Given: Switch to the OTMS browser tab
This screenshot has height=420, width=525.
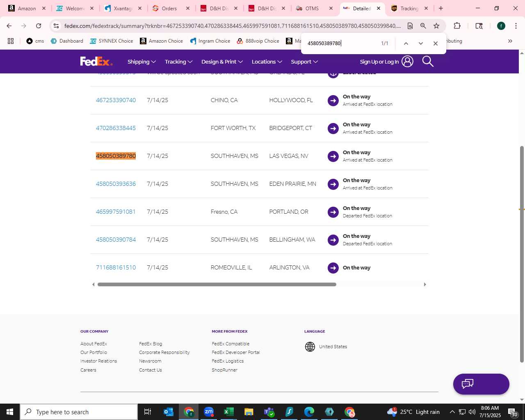Looking at the screenshot, I should (313, 8).
